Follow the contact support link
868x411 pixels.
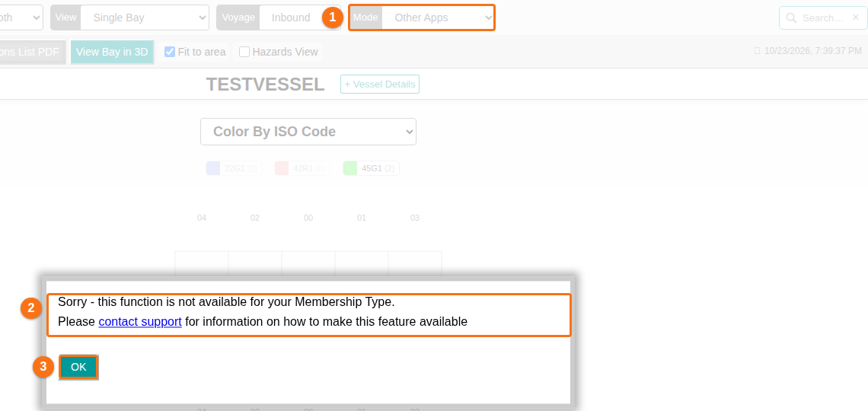(x=140, y=321)
